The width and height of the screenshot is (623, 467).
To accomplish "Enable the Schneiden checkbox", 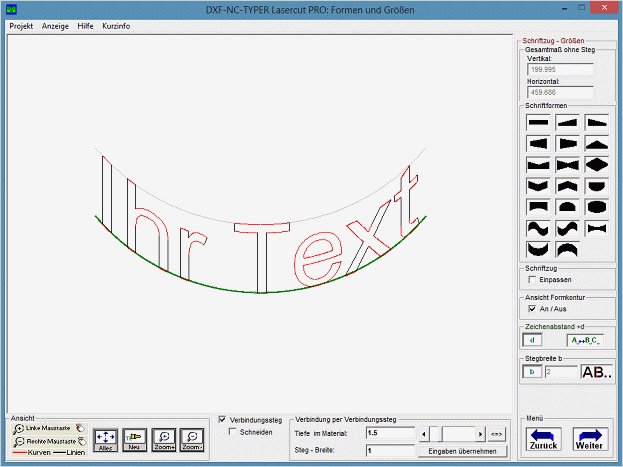I will 233,432.
